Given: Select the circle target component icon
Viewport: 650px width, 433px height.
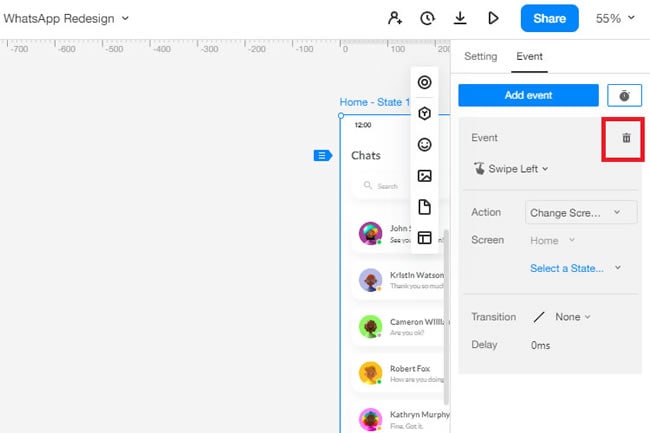Looking at the screenshot, I should coord(424,82).
